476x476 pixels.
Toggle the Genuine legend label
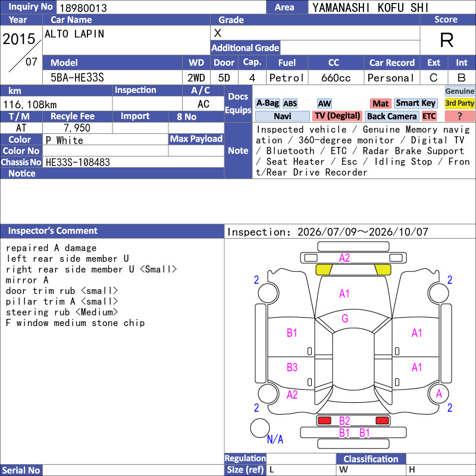pyautogui.click(x=459, y=91)
